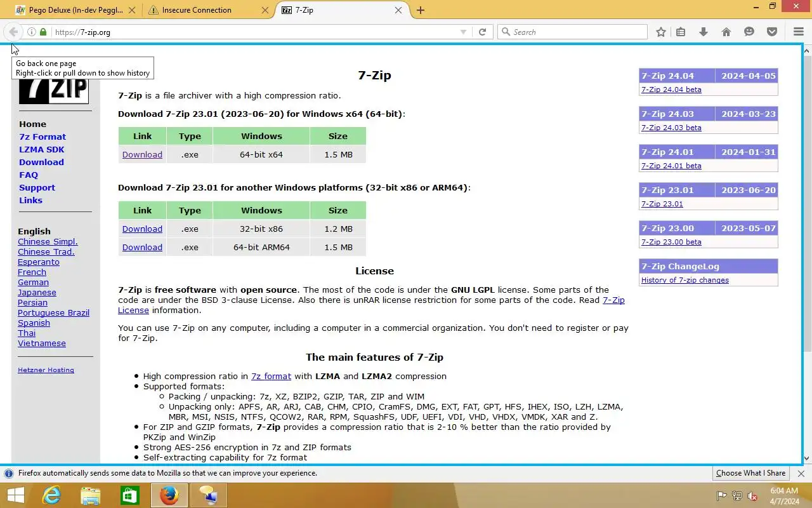Image resolution: width=812 pixels, height=508 pixels.
Task: Click the https://7-zip.org address bar
Action: (254, 32)
